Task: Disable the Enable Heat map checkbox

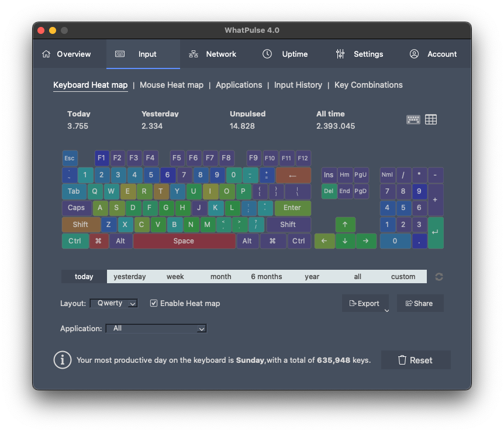Action: coord(154,303)
